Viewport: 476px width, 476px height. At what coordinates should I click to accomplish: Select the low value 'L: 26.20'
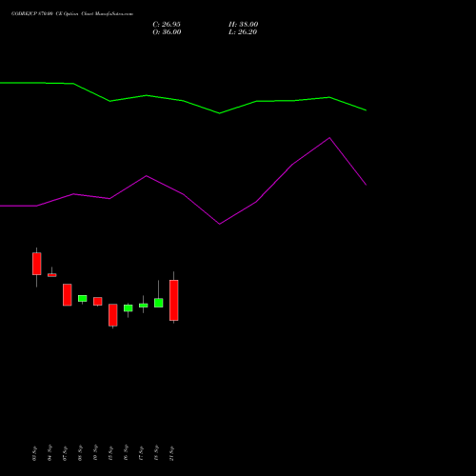243,31
